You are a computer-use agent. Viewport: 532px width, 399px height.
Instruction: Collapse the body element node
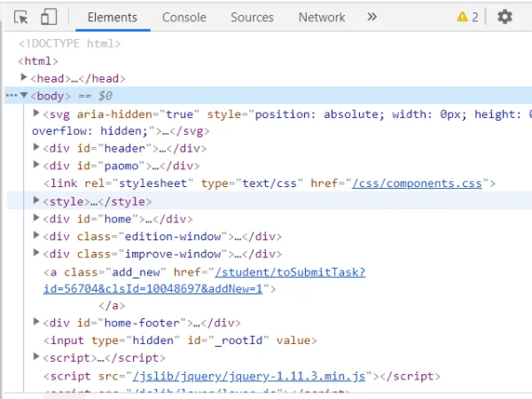point(24,96)
